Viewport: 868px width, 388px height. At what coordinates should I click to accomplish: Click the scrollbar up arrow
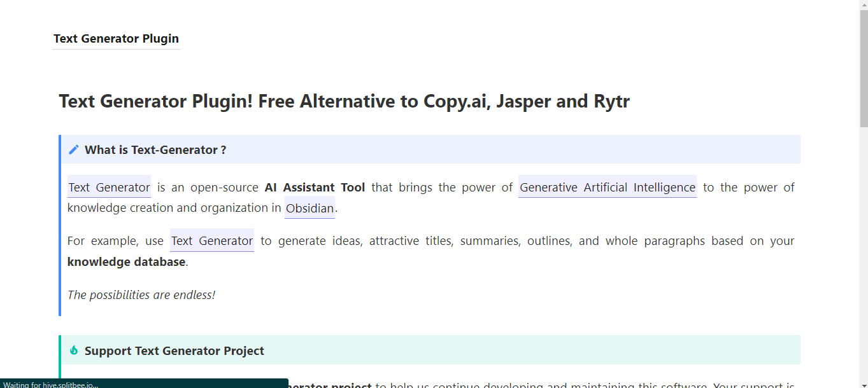click(864, 4)
